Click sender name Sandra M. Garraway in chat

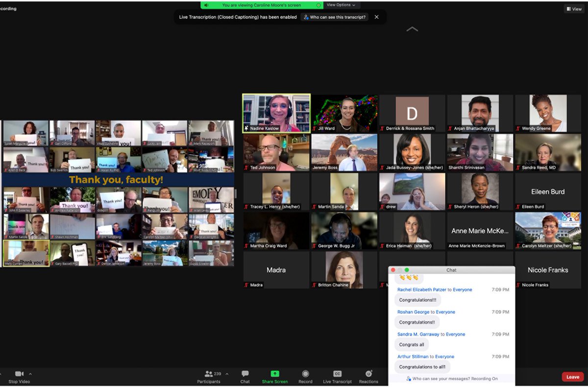(418, 334)
